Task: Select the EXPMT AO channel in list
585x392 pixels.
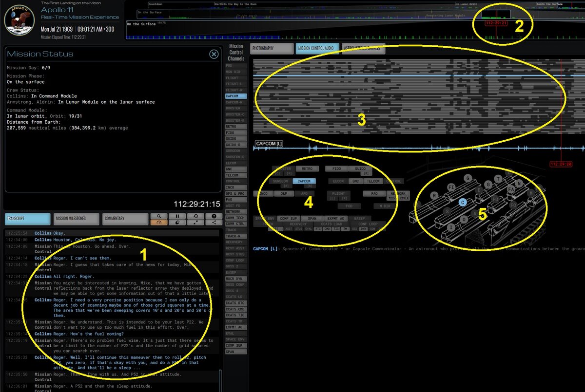Action: 236,327
